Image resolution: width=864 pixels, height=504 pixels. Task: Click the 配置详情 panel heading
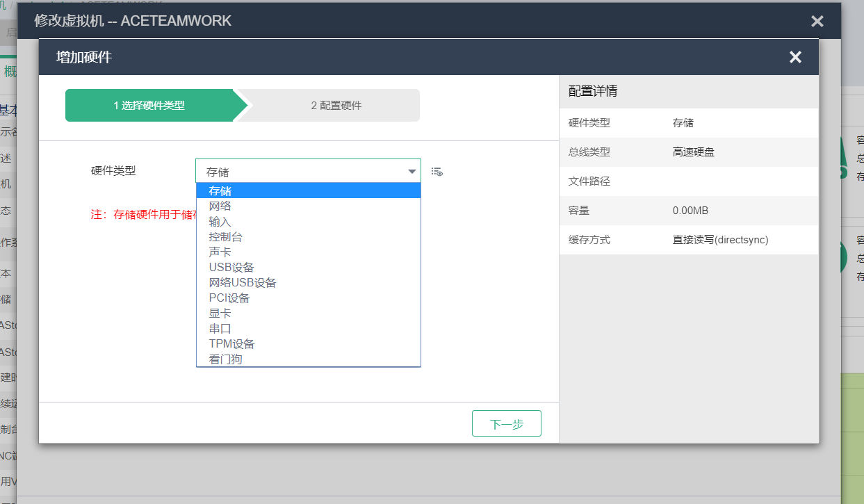click(x=593, y=91)
